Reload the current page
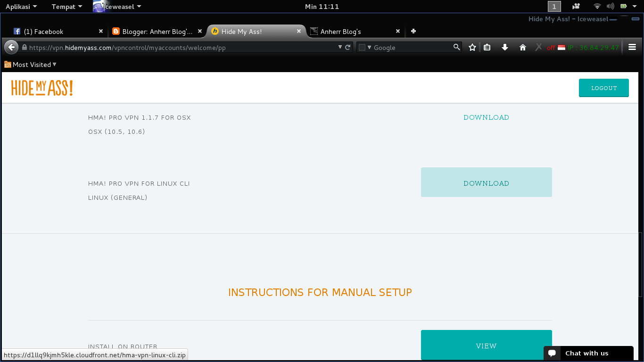This screenshot has width=644, height=362. [x=348, y=47]
